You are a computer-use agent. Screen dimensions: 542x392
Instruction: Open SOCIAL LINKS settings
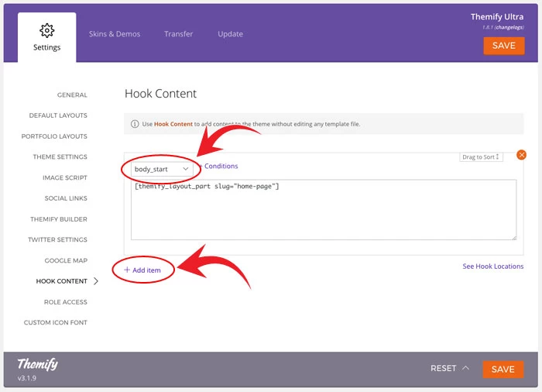[x=66, y=198]
